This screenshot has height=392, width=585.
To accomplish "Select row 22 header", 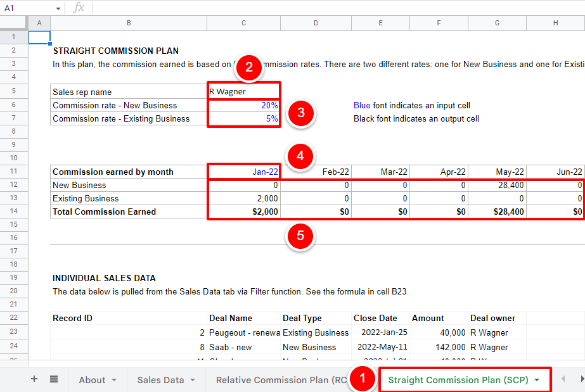I will tap(14, 317).
